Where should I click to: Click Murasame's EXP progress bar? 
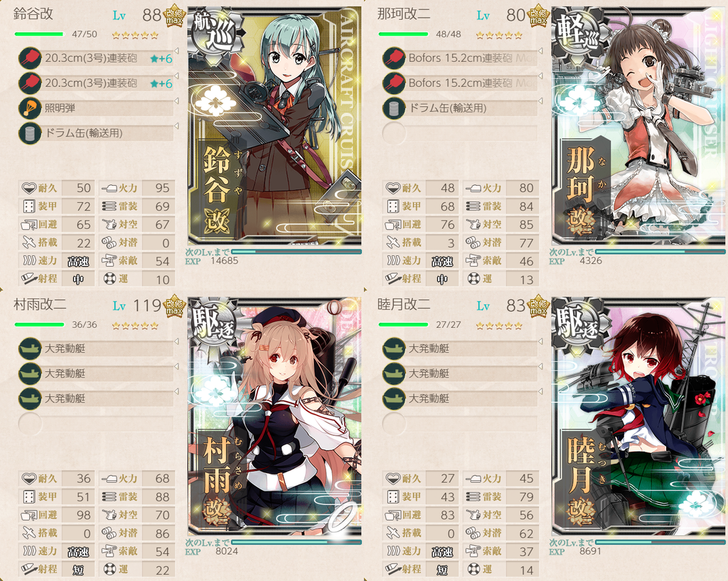296,542
